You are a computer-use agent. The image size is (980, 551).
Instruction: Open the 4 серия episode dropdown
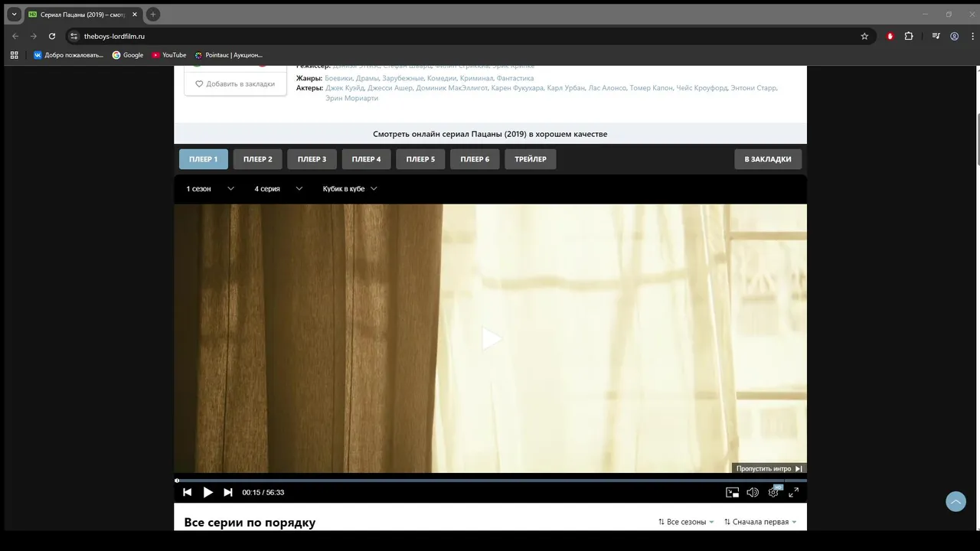(x=278, y=188)
